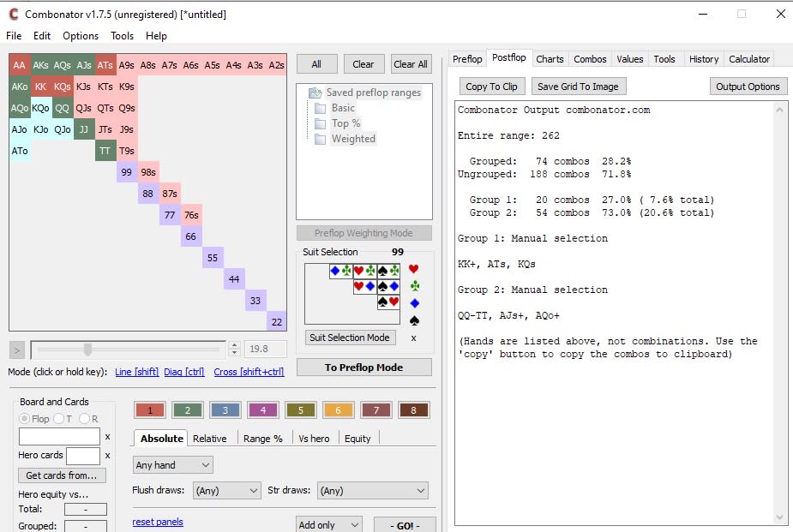This screenshot has height=532, width=793.
Task: Open the Add only dropdown
Action: pyautogui.click(x=328, y=525)
